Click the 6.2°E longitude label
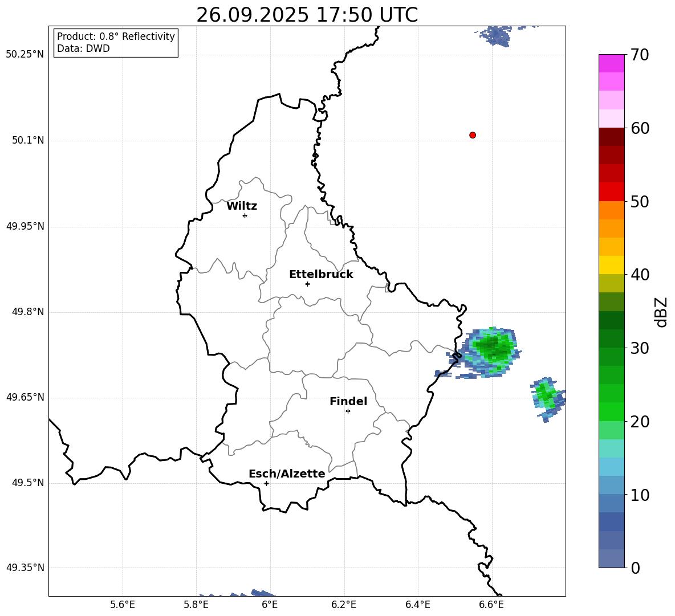 point(344,605)
